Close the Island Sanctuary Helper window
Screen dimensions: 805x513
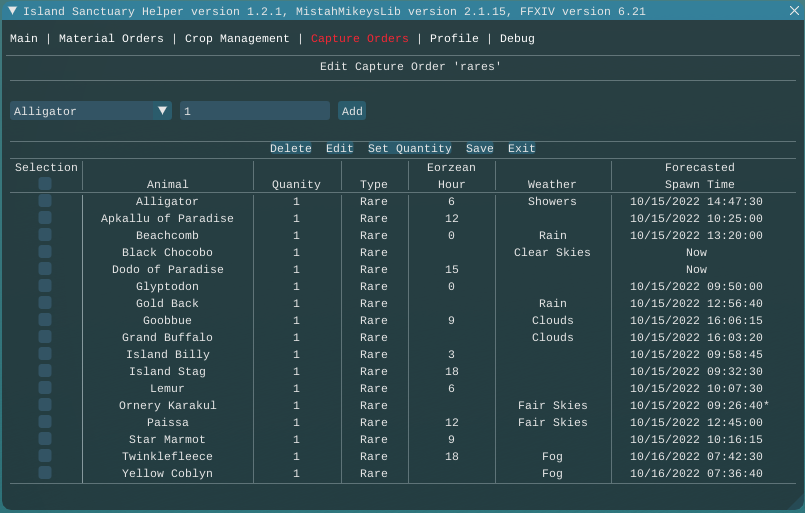tap(793, 11)
